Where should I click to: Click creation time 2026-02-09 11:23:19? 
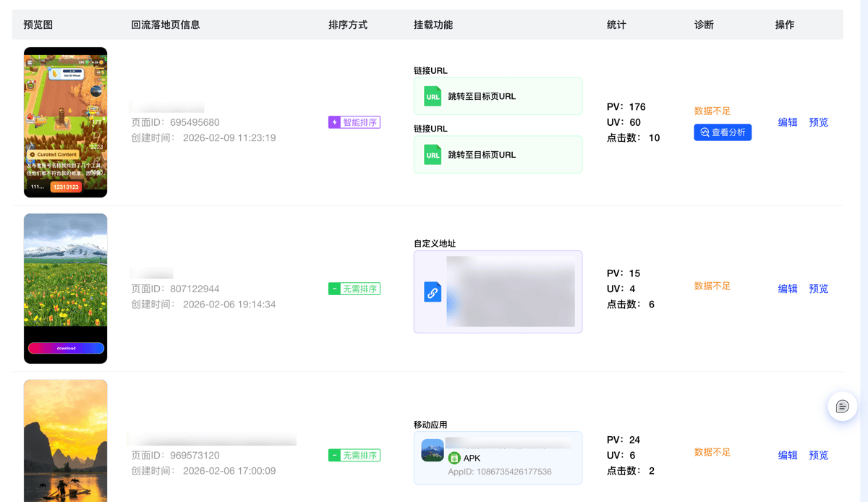click(x=203, y=137)
